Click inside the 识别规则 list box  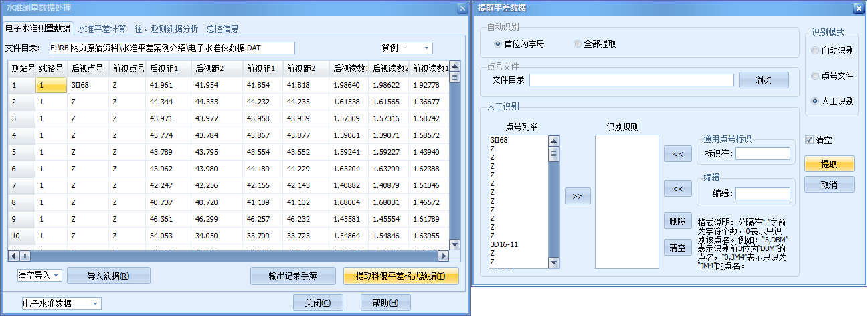(x=627, y=202)
